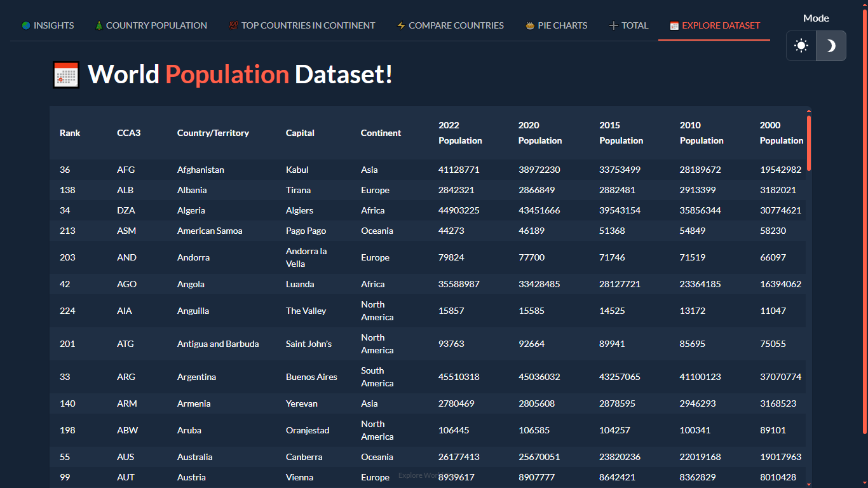Switch to light mode sun icon

pyautogui.click(x=801, y=46)
